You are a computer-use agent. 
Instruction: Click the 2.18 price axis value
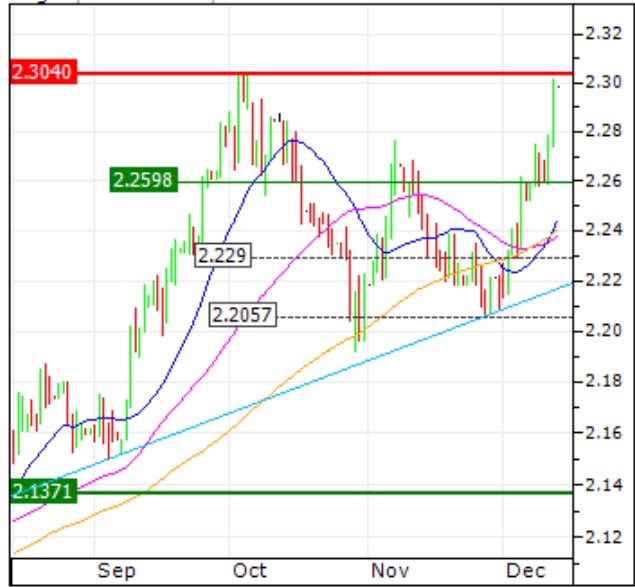(x=604, y=381)
